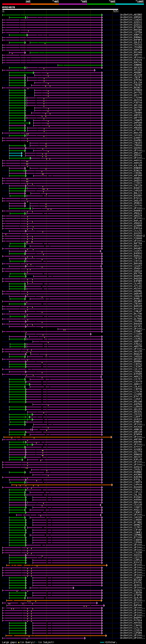Click hit UniRef100_A8S307
This screenshot has height=644, width=146.
pos(131,457)
